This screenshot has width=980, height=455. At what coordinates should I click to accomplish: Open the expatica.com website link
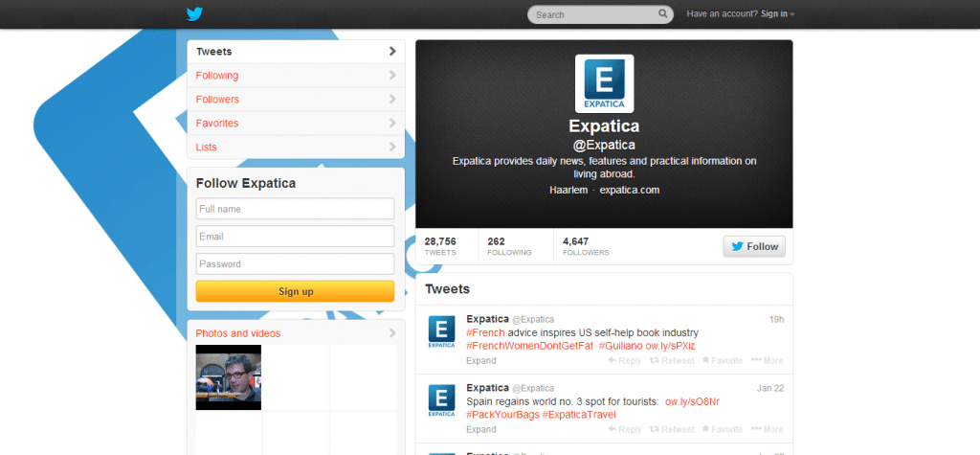630,190
